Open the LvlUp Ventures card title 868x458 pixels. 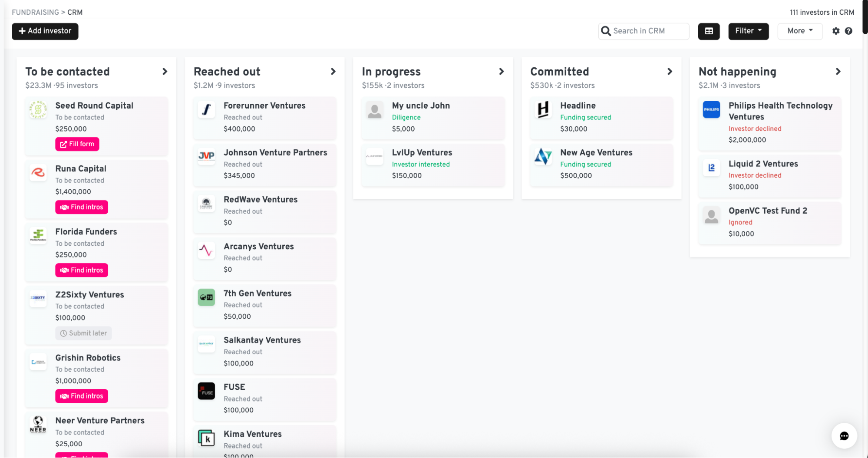click(x=422, y=152)
